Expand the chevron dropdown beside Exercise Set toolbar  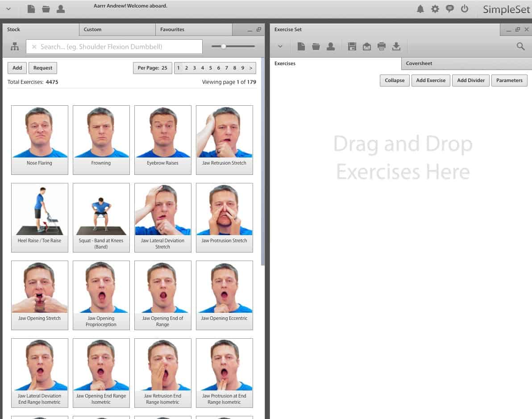(x=280, y=46)
